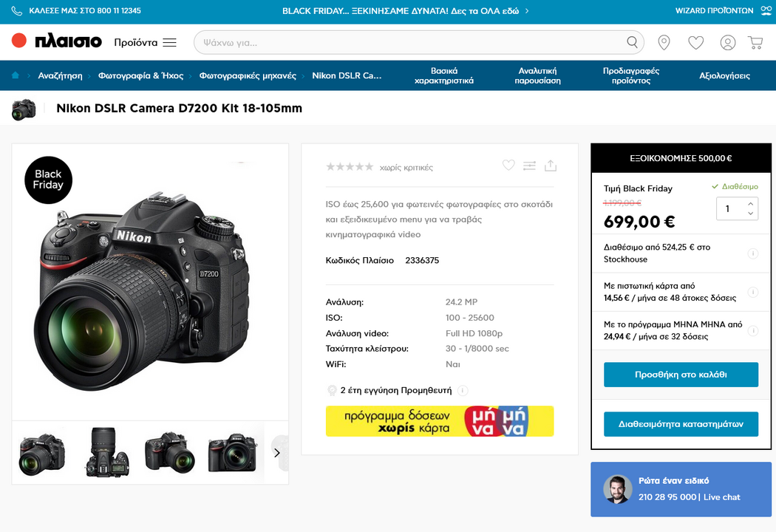
Task: Open the store locator pin icon
Action: pyautogui.click(x=664, y=43)
